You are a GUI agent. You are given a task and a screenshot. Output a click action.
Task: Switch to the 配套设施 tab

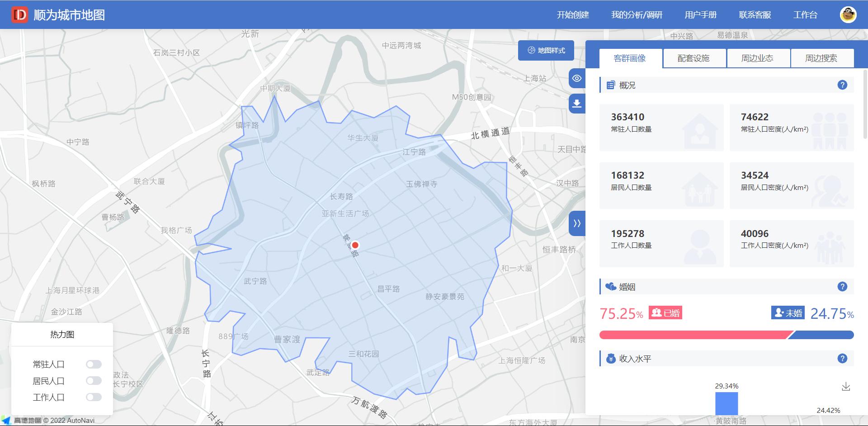click(x=693, y=58)
